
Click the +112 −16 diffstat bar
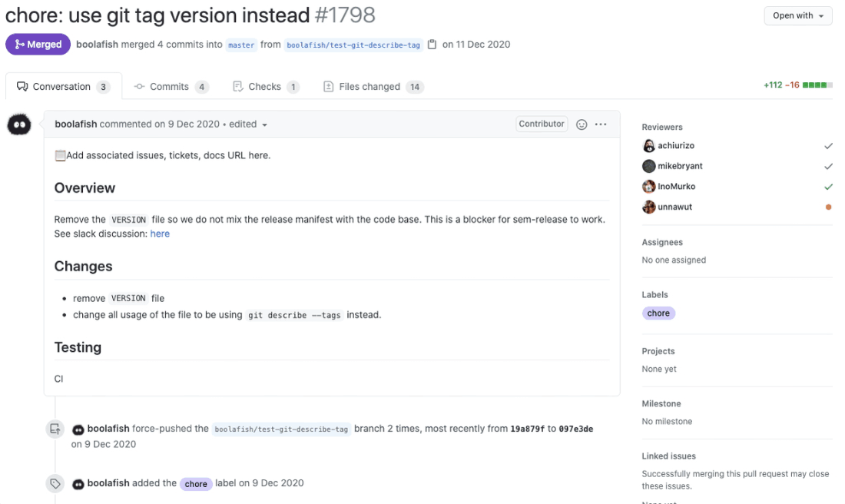pos(797,85)
